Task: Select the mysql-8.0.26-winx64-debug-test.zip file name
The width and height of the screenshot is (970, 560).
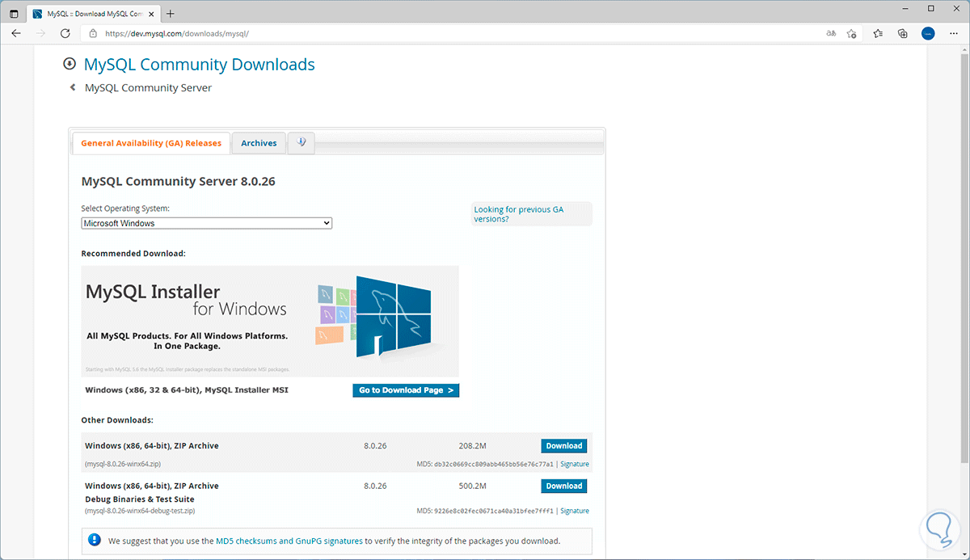Action: (140, 512)
